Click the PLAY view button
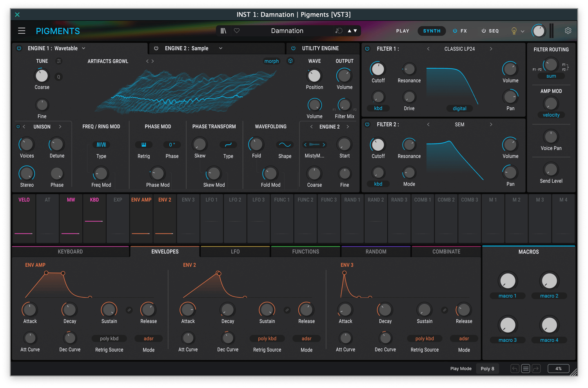588x388 pixels. click(x=403, y=31)
